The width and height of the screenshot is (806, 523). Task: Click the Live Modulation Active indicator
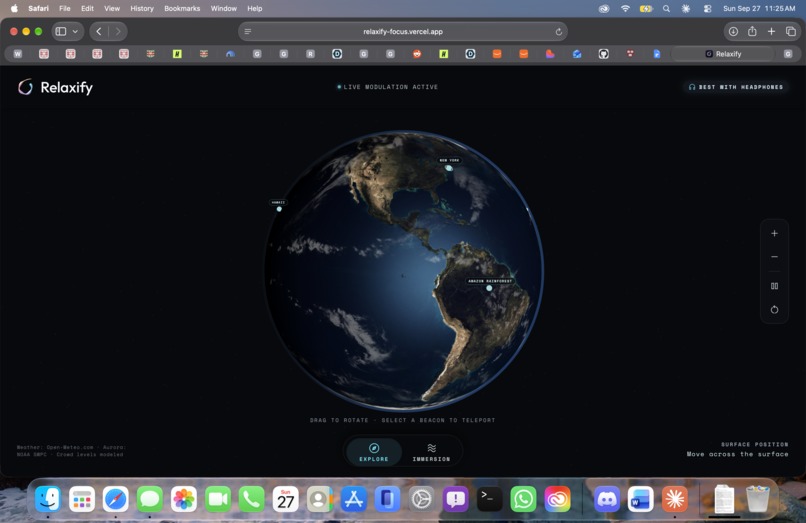pyautogui.click(x=387, y=87)
